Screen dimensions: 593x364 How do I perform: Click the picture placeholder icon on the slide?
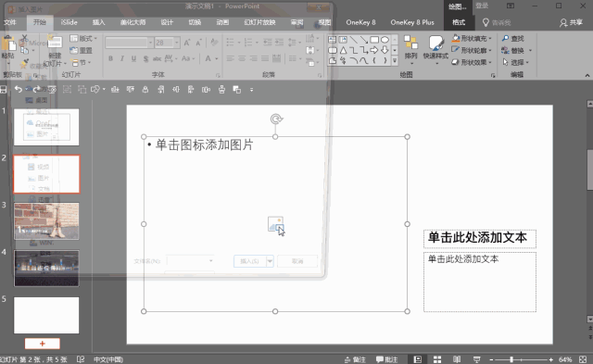(276, 224)
